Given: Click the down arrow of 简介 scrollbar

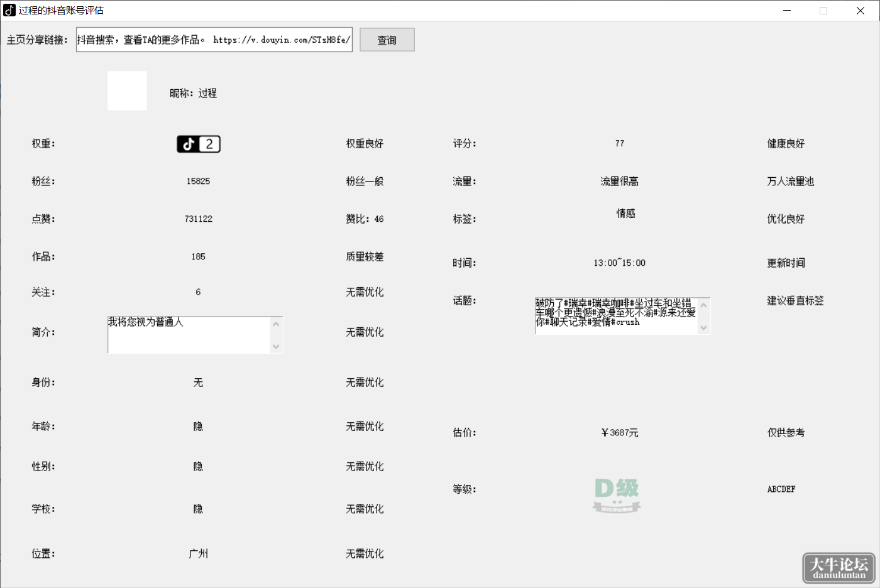Looking at the screenshot, I should (276, 346).
